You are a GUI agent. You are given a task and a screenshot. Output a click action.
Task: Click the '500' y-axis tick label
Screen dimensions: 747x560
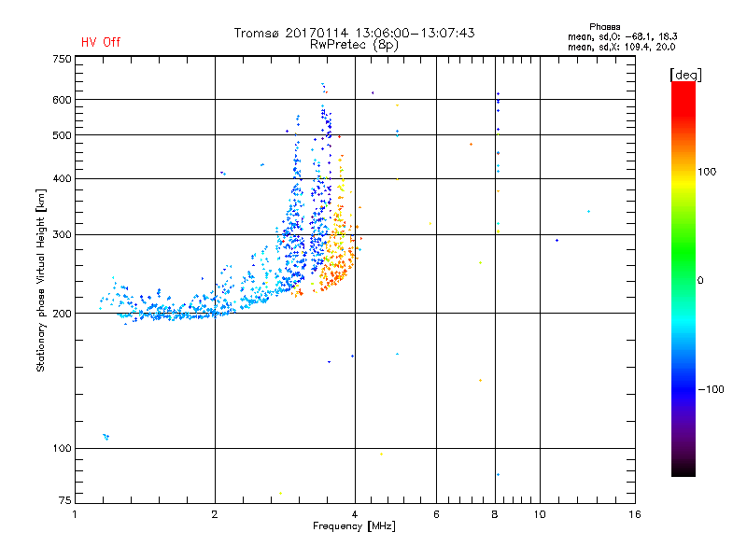pyautogui.click(x=63, y=135)
